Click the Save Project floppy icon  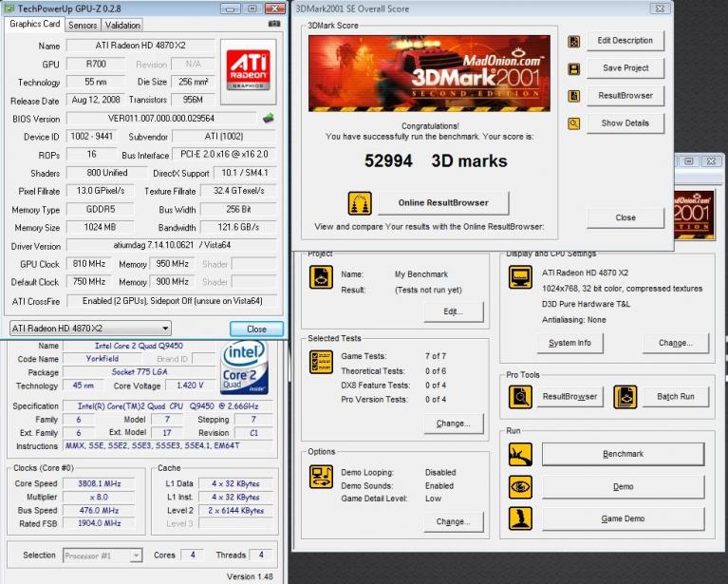click(574, 68)
